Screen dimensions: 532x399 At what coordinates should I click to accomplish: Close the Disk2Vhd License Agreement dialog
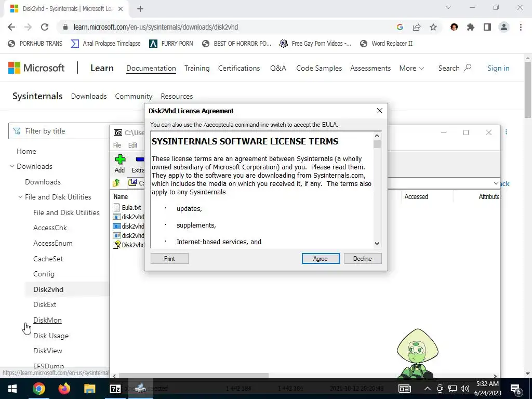pos(380,111)
